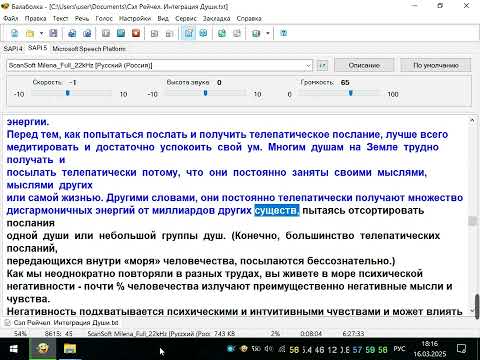Open the Текст menu

click(x=60, y=19)
